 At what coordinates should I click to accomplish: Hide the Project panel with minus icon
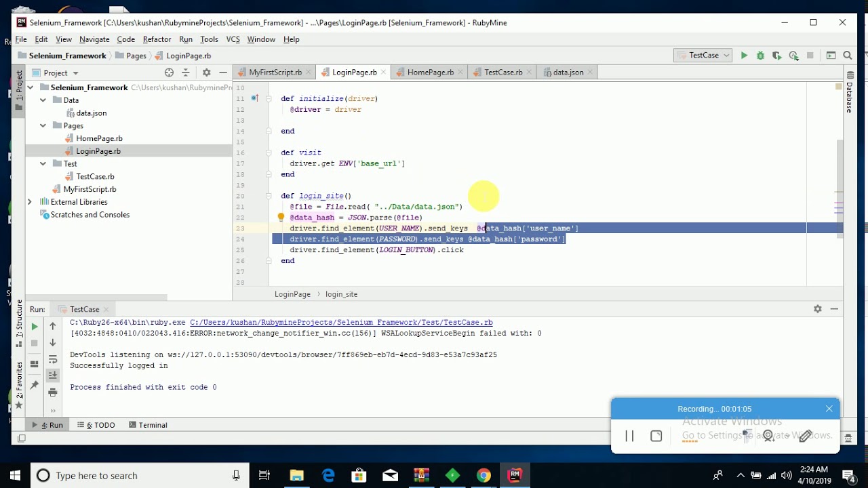(223, 73)
